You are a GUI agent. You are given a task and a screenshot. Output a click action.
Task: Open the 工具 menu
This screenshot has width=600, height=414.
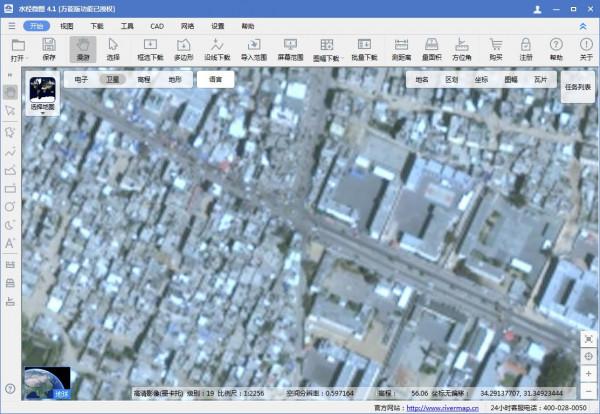(x=127, y=26)
